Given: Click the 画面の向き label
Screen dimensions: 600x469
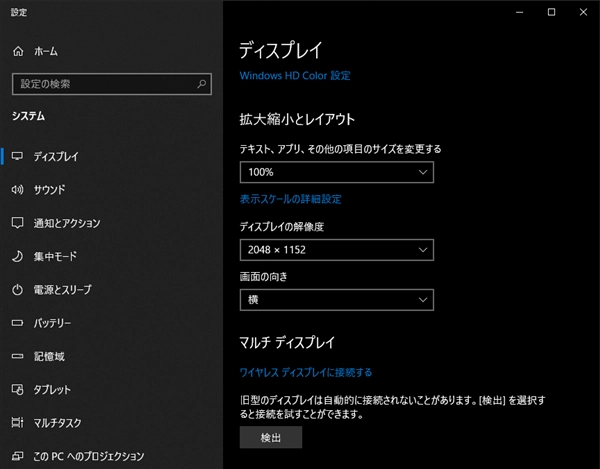Looking at the screenshot, I should [x=263, y=277].
